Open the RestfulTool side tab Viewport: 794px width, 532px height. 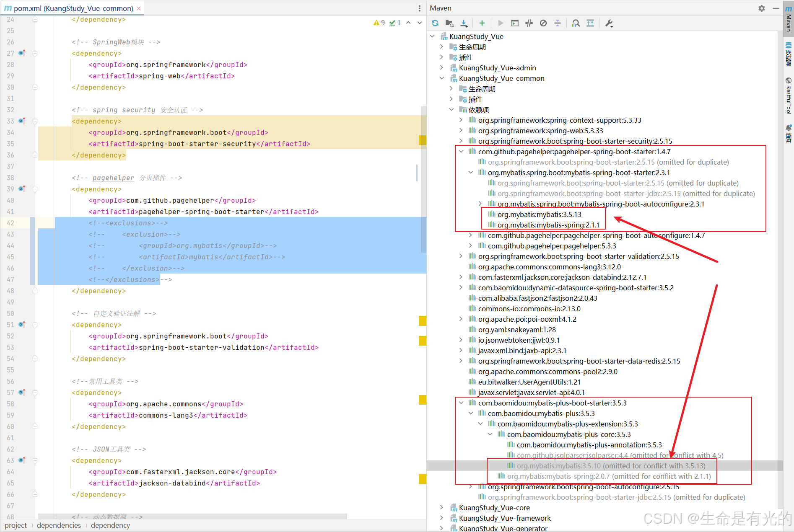(789, 96)
